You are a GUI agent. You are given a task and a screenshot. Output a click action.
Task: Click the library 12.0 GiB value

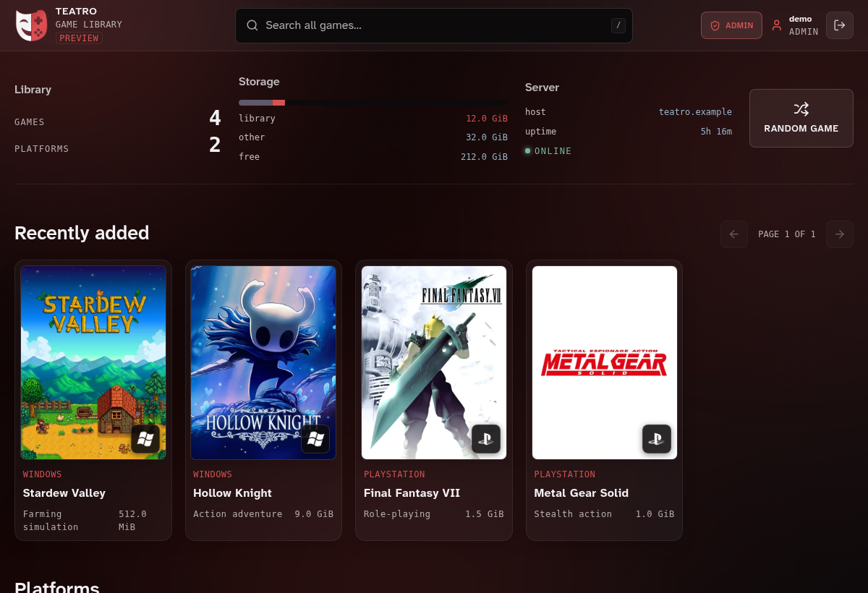(487, 118)
